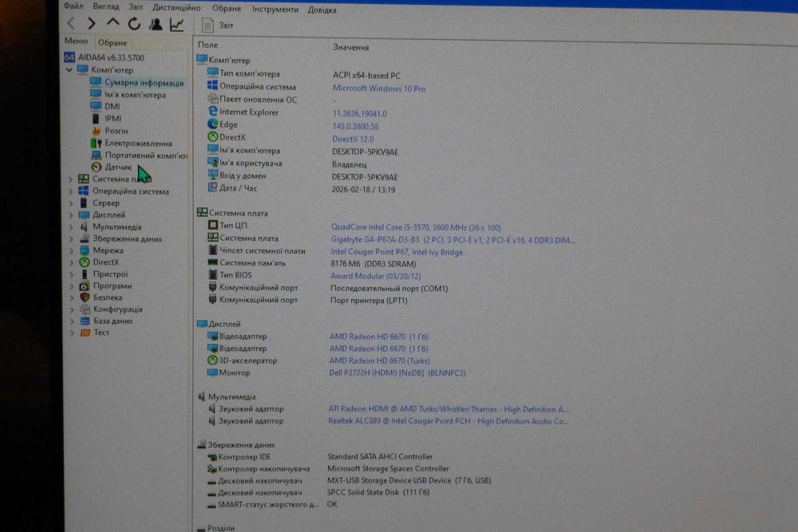Screen dimensions: 798x532
Task: Open the Microsoft Windows 10 Pro link
Action: coord(379,89)
